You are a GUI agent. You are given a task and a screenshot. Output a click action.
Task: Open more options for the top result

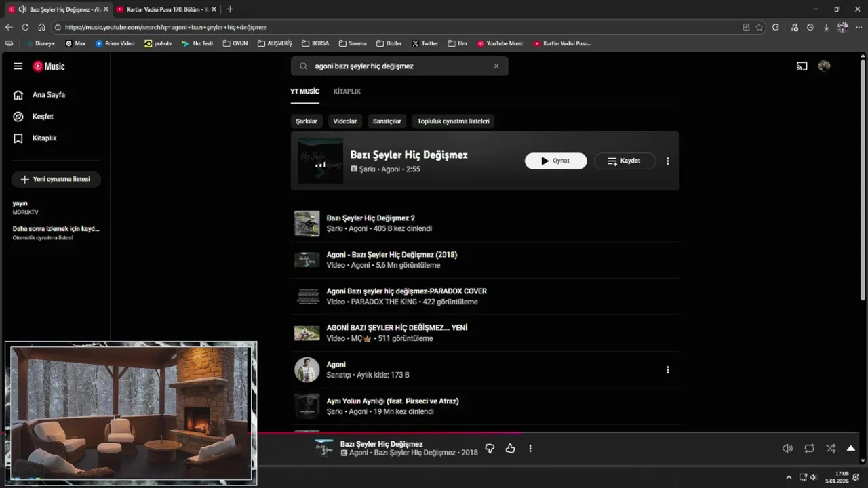tap(667, 161)
